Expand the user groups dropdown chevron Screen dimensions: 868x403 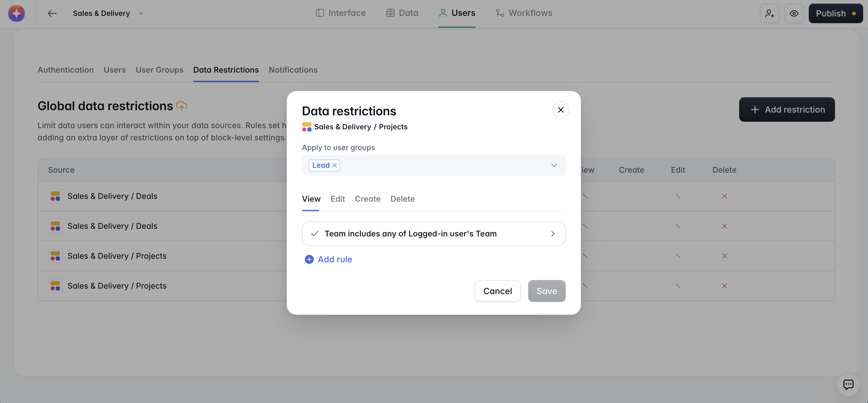[554, 165]
